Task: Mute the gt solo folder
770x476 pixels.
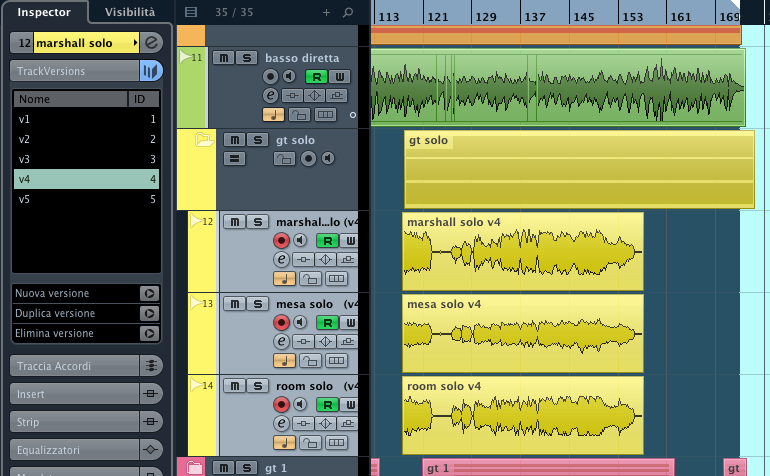Action: (x=234, y=140)
